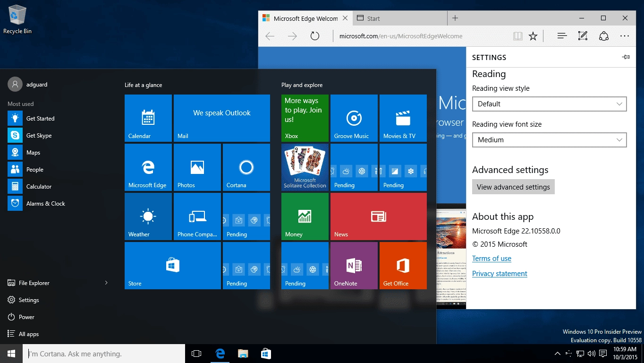
Task: Click the Edge address bar
Action: point(423,36)
